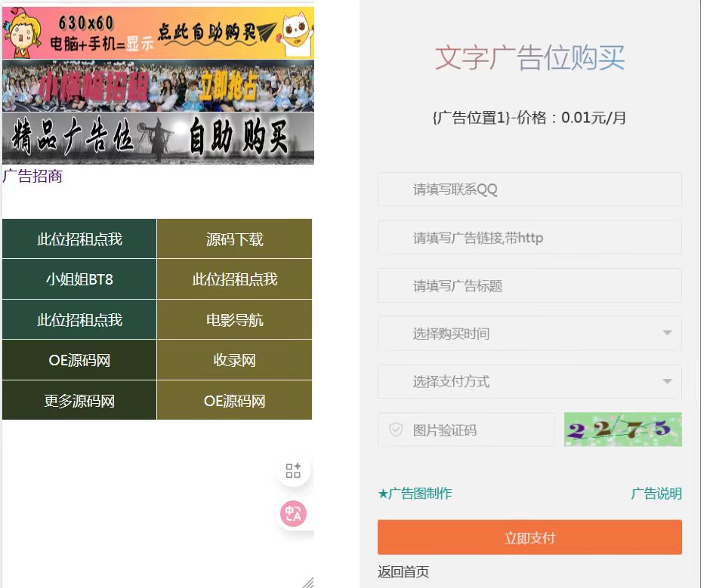
Task: Open the 630x60 self-service purchase banner
Action: click(158, 32)
